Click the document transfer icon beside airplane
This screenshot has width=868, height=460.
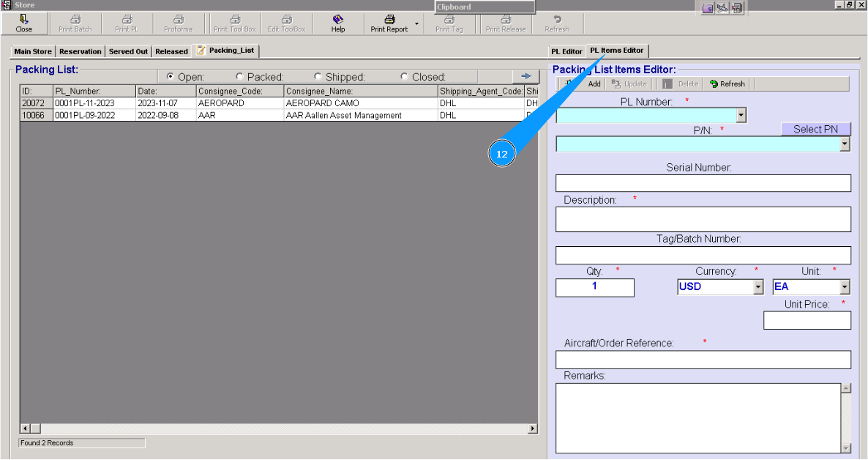coord(737,8)
